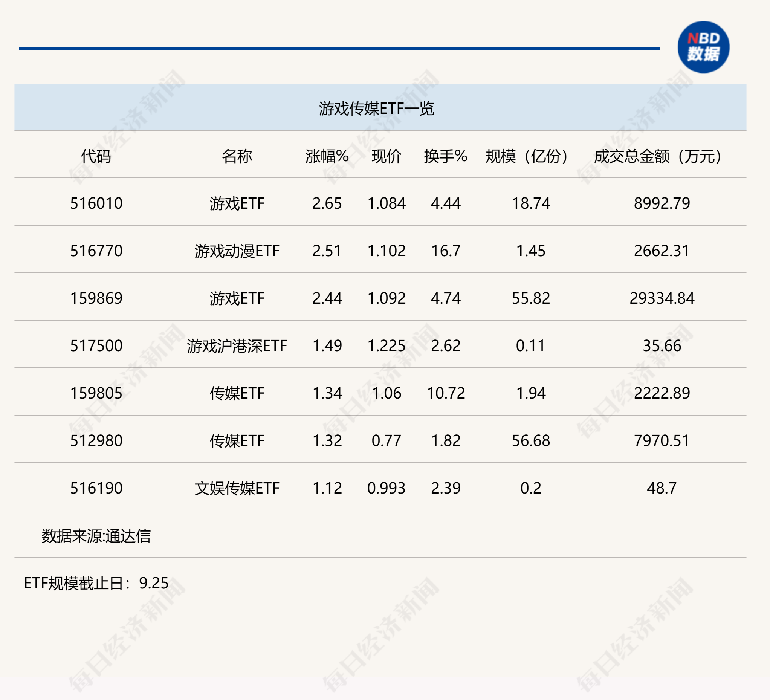Select the 1.12 gain value
Image resolution: width=770 pixels, height=700 pixels.
point(327,488)
